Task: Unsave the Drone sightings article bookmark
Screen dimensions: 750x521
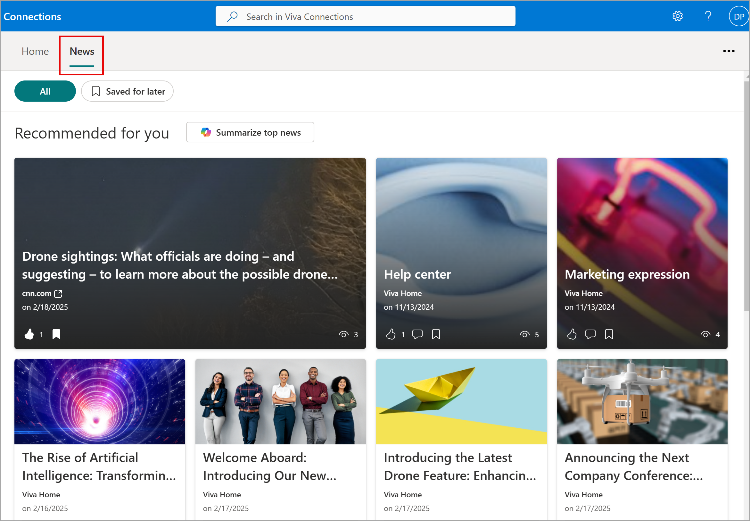Action: pyautogui.click(x=56, y=334)
